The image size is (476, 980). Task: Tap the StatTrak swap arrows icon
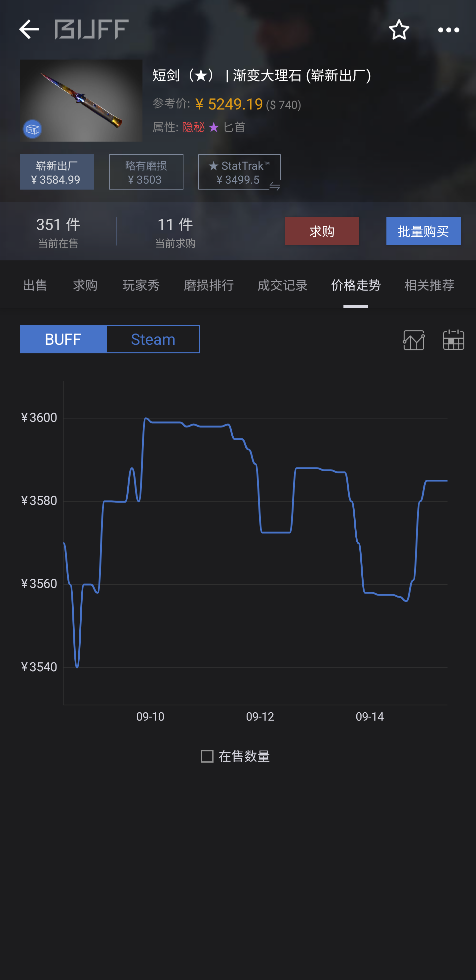[274, 186]
